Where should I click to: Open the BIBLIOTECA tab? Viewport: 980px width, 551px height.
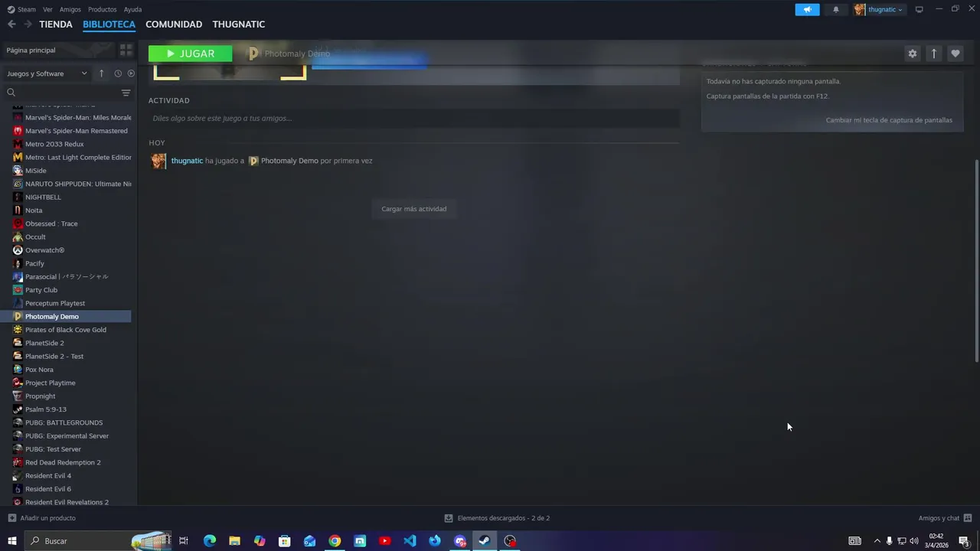click(109, 24)
